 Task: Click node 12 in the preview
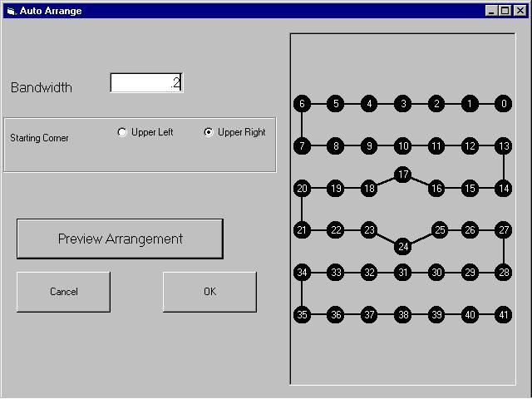click(470, 146)
